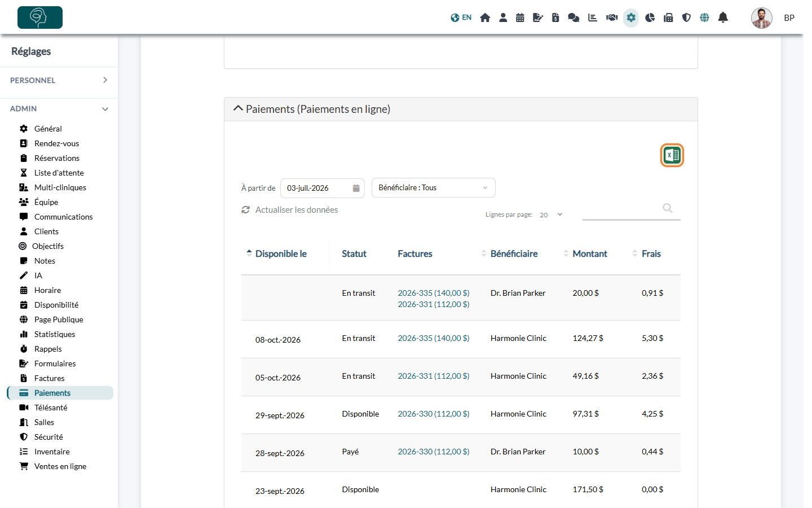Viewport: 812px width, 508px height.
Task: Open the pie chart statistics icon
Action: (x=650, y=17)
